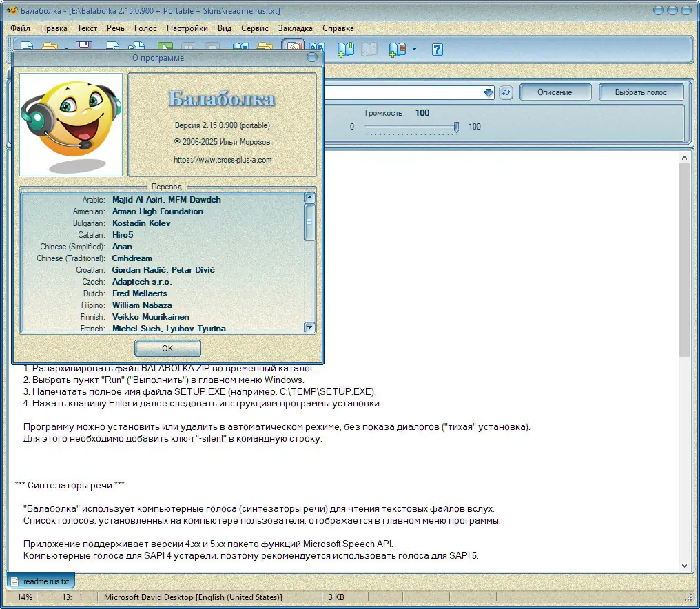Expand the bookmarks list dropdown arrow
The image size is (700, 609).
click(x=414, y=49)
